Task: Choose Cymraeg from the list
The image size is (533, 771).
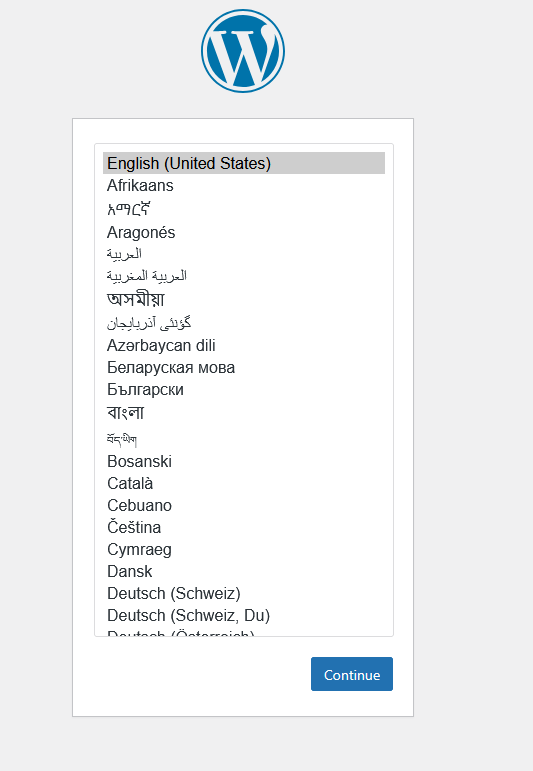Action: point(244,549)
